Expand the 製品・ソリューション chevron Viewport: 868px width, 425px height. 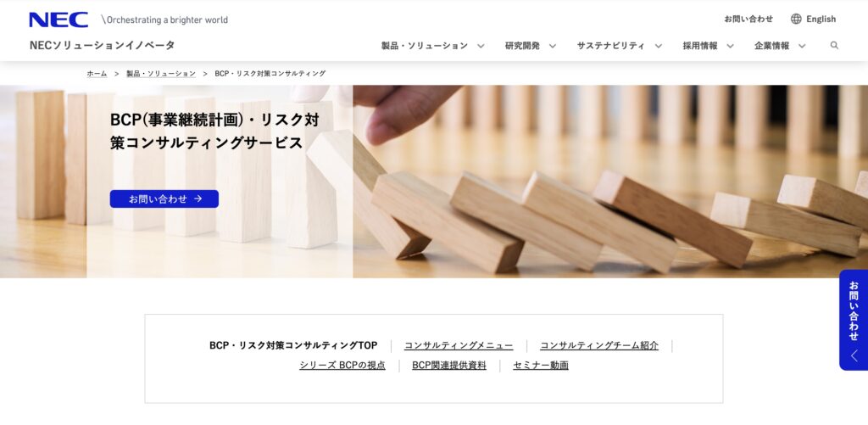481,46
